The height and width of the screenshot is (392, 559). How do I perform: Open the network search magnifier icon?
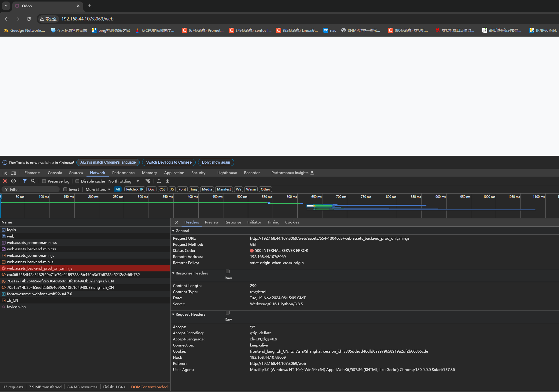tap(33, 181)
